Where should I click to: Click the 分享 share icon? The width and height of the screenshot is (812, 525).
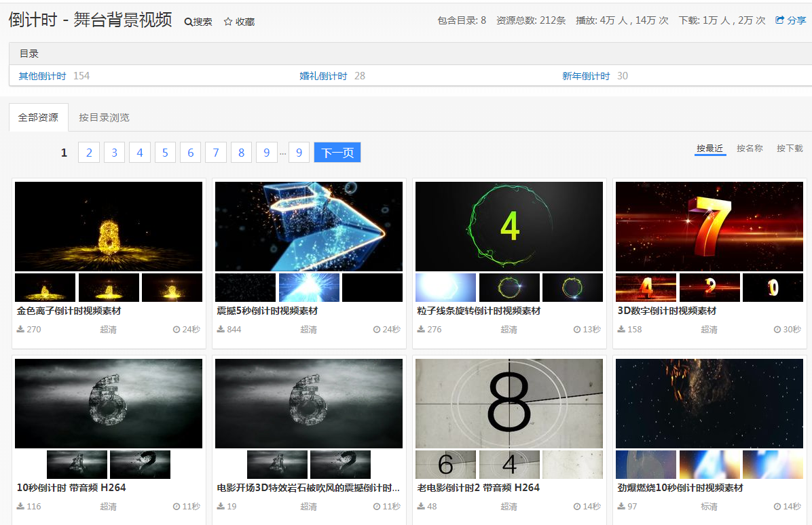(779, 20)
